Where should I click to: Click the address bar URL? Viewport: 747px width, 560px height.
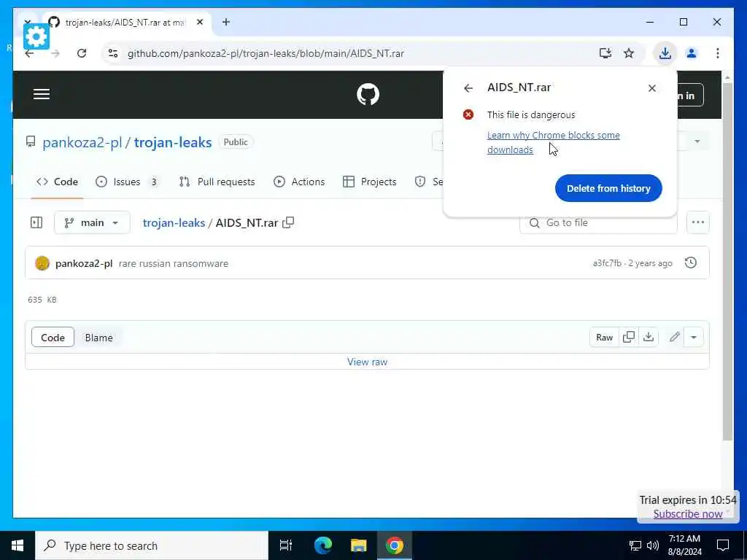pyautogui.click(x=266, y=53)
